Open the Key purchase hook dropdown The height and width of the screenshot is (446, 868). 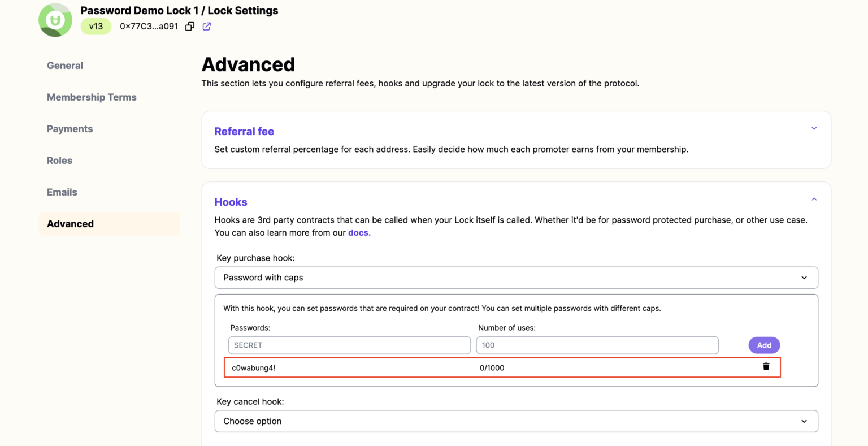click(515, 278)
